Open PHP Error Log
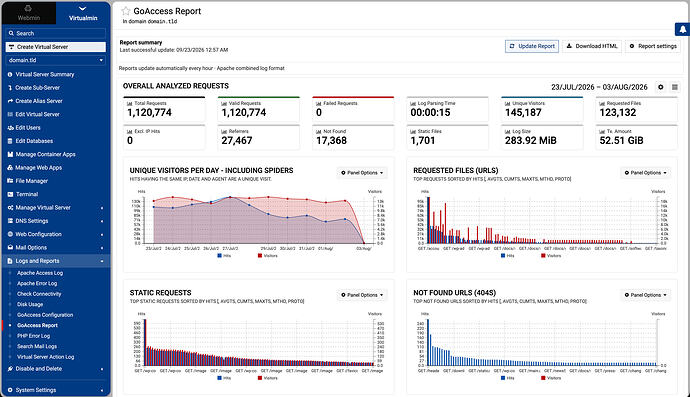This screenshot has width=690, height=397. click(33, 336)
